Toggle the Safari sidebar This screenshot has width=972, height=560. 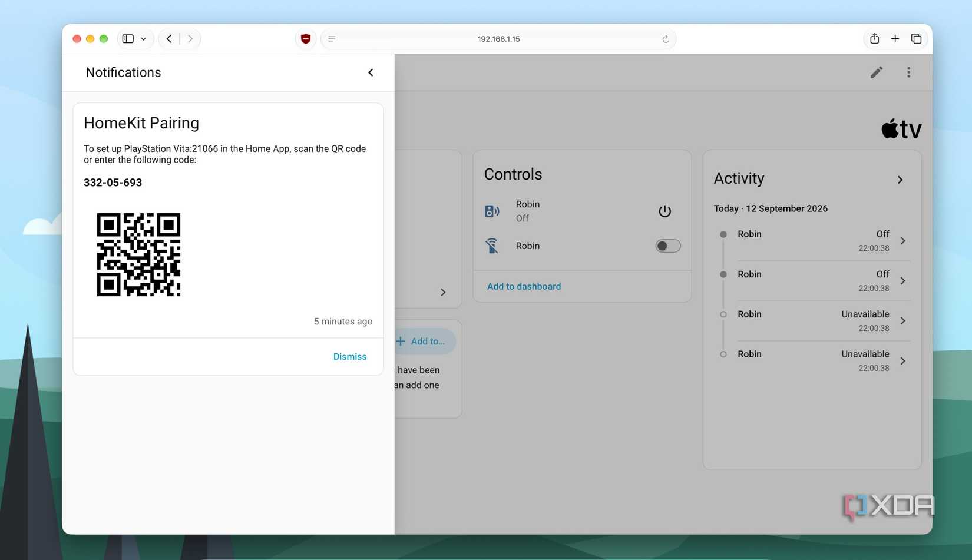[128, 39]
